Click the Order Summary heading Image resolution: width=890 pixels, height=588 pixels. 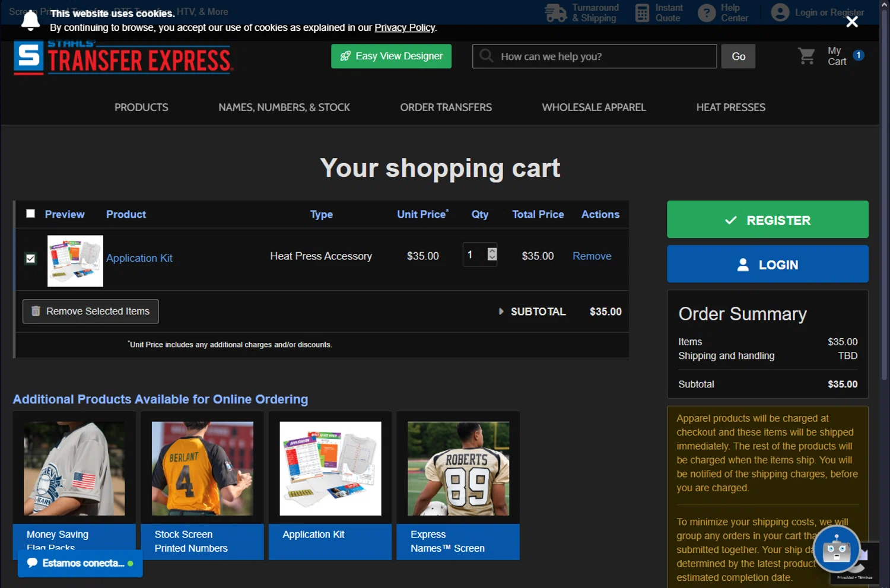[742, 314]
